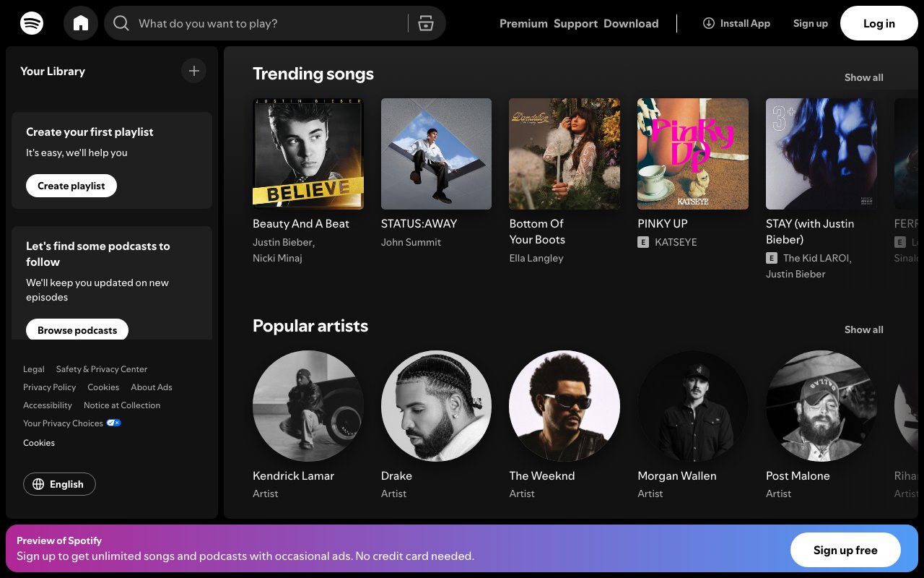
Task: Click the Your Privacy Choices toggle icon
Action: (x=114, y=423)
